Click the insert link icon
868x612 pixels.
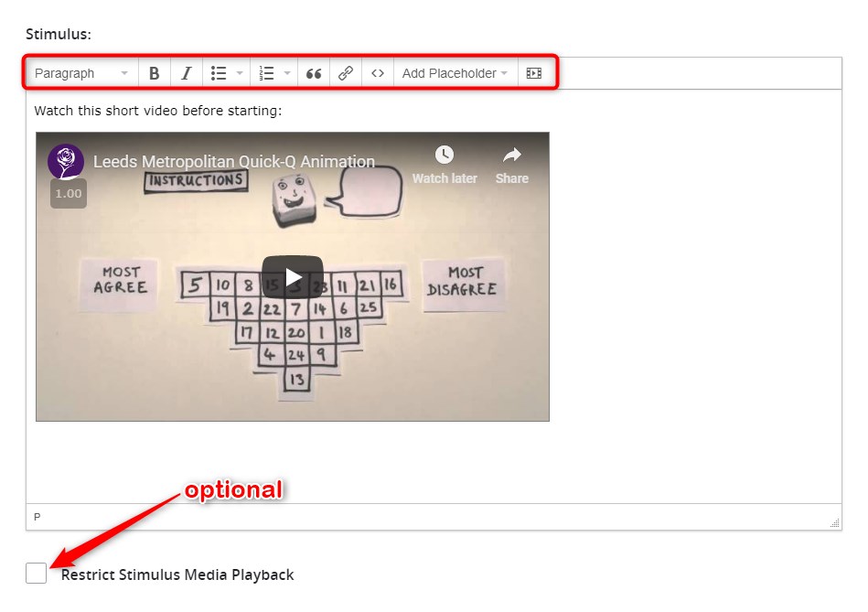[346, 73]
